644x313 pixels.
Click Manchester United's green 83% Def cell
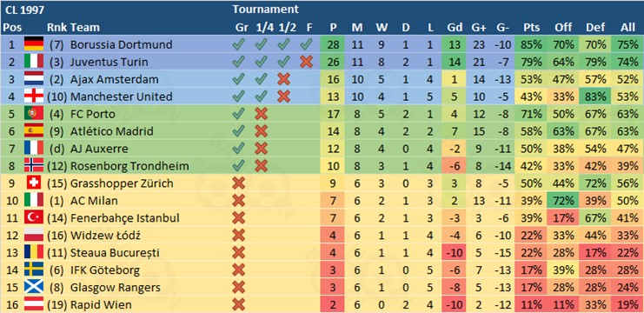point(595,97)
